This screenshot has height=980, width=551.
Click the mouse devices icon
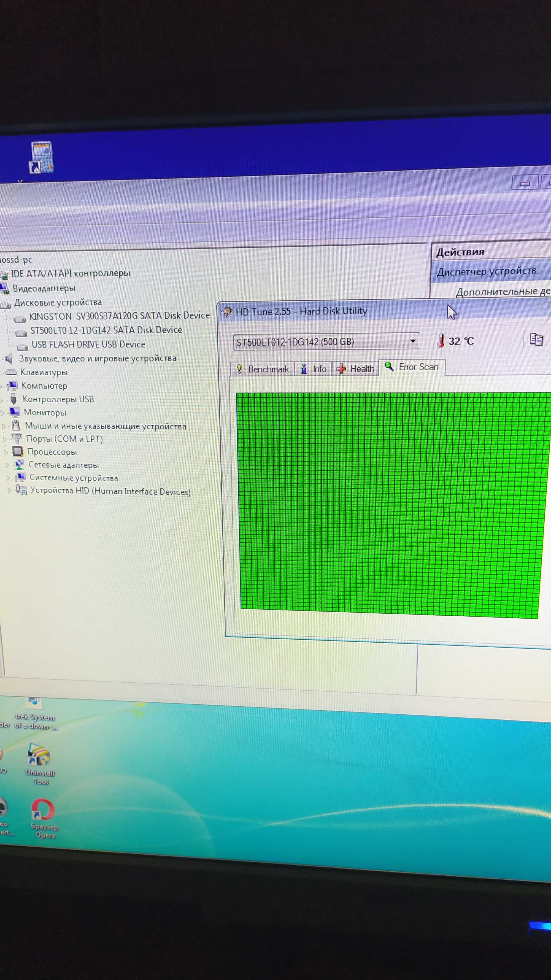[16, 425]
